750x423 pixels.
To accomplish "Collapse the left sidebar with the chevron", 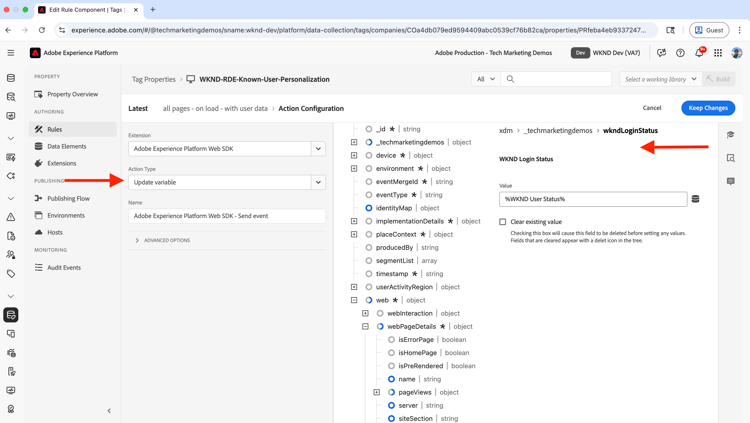I will point(109,411).
